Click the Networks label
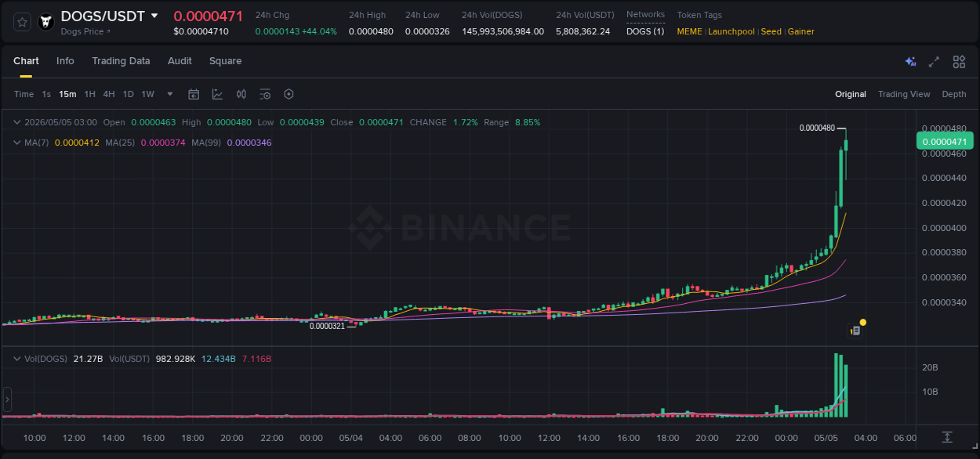Viewport: 980px width, 459px height. [645, 14]
